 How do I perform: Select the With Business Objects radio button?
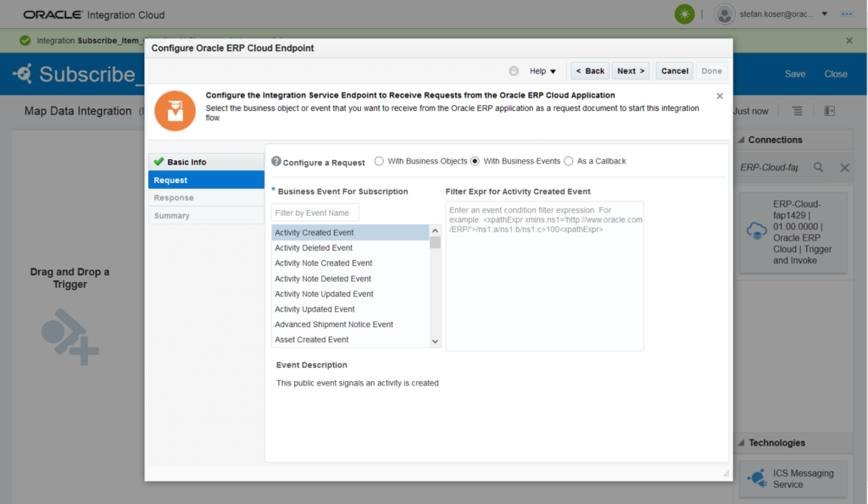tap(380, 161)
